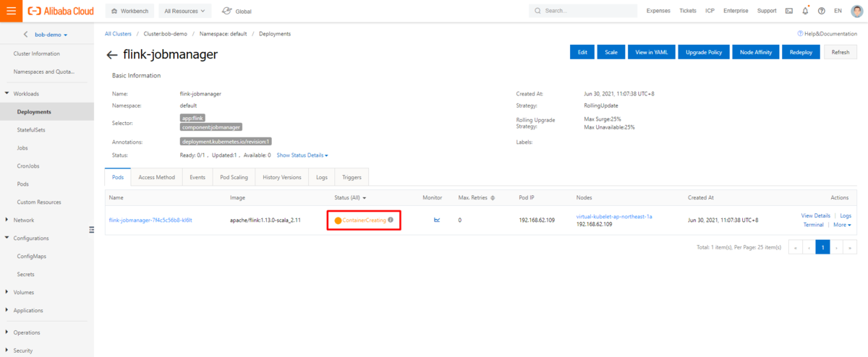Switch to the History Versions tab
The width and height of the screenshot is (868, 357).
282,177
